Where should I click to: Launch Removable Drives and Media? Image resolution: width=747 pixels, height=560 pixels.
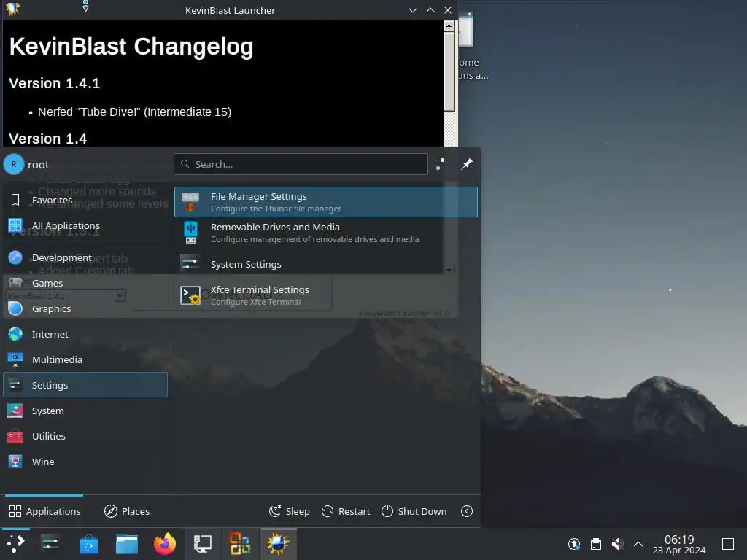326,233
